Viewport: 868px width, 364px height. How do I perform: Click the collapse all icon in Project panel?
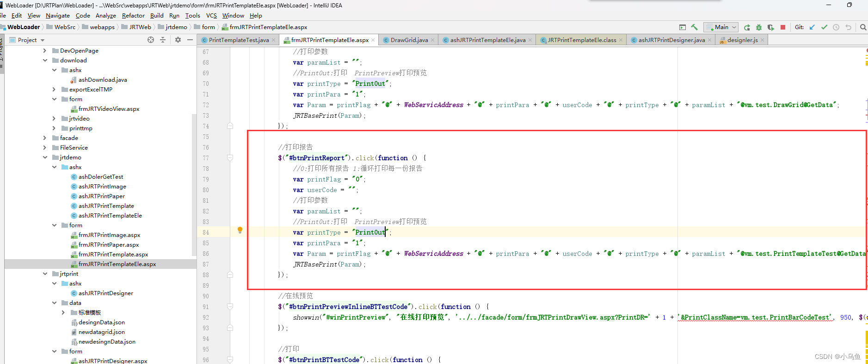click(163, 40)
